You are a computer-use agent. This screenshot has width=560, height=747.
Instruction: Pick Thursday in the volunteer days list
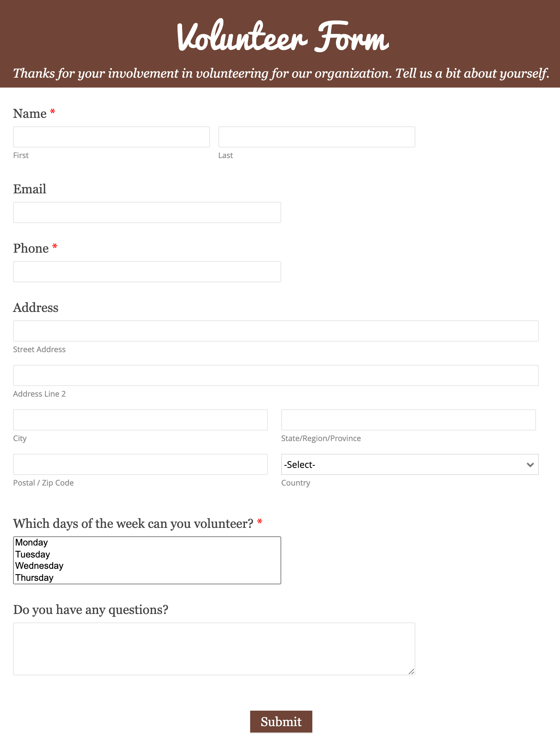pyautogui.click(x=35, y=578)
